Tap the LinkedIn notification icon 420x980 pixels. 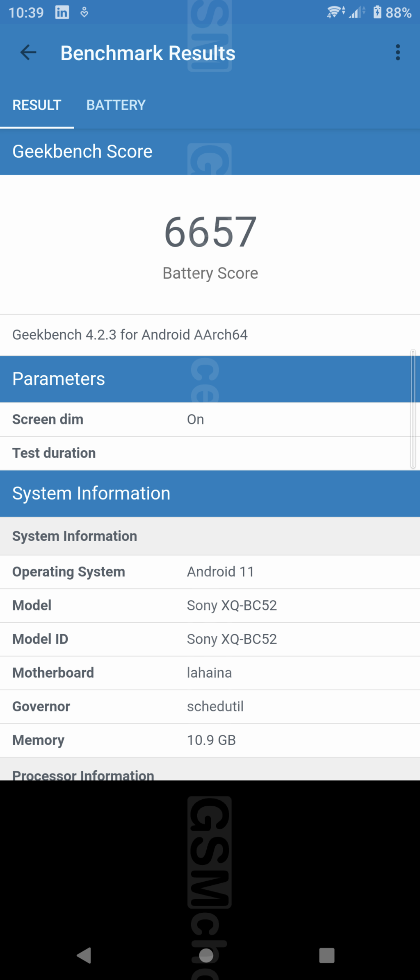coord(62,13)
